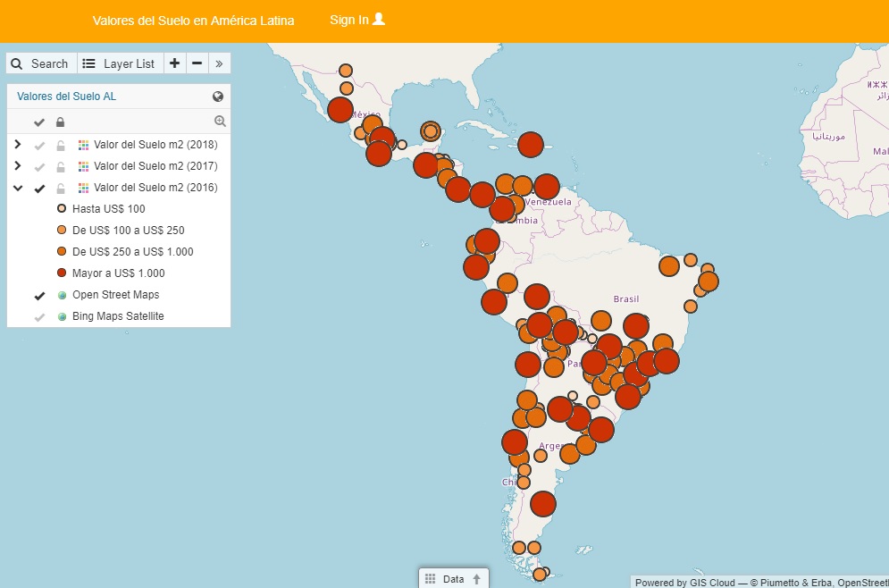889x588 pixels.
Task: Click the double-chevron toolbar expand icon
Action: (x=220, y=63)
